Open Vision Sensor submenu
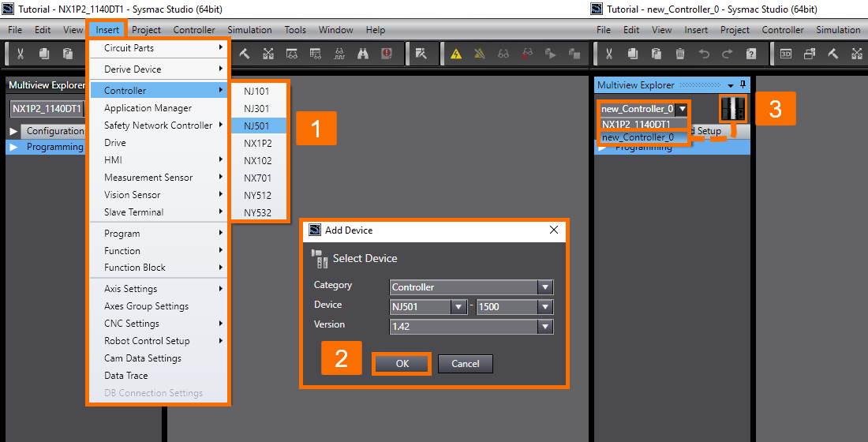 pyautogui.click(x=159, y=195)
